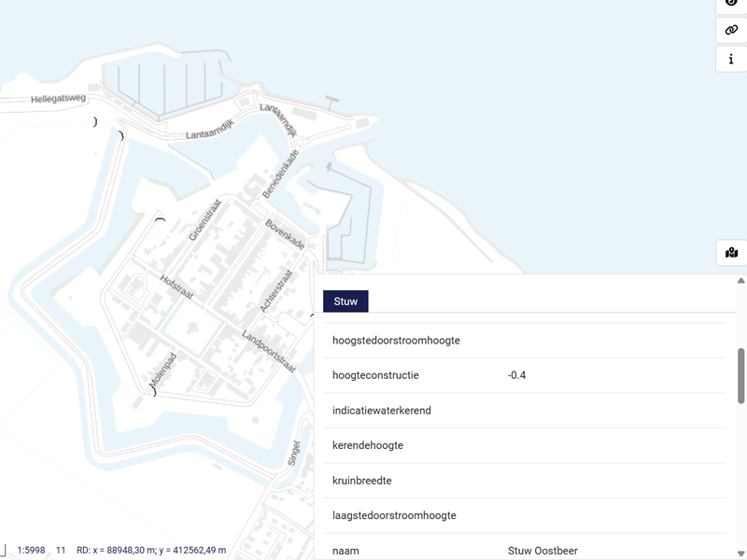Image resolution: width=747 pixels, height=560 pixels.
Task: Select the naam value Stuw Oostbeer
Action: click(543, 551)
